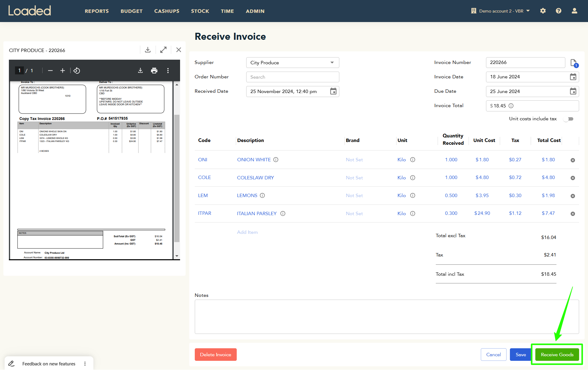Click into the Notes text area
588x370 pixels.
tap(387, 317)
